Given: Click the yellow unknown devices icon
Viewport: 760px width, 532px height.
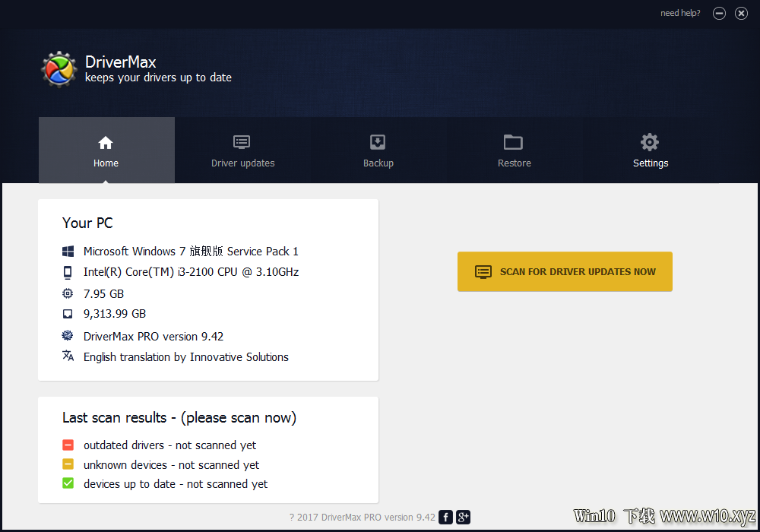Looking at the screenshot, I should point(68,464).
